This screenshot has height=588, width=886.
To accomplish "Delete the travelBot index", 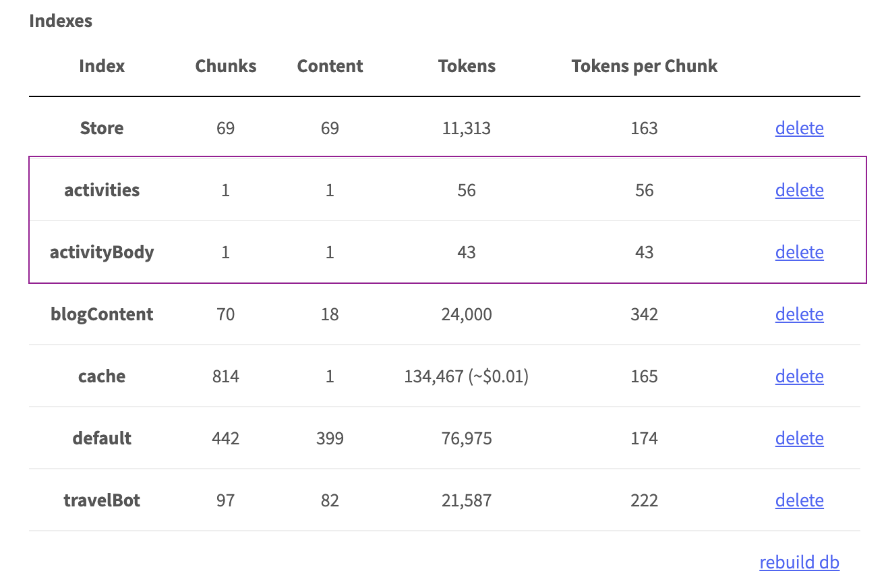I will point(799,500).
